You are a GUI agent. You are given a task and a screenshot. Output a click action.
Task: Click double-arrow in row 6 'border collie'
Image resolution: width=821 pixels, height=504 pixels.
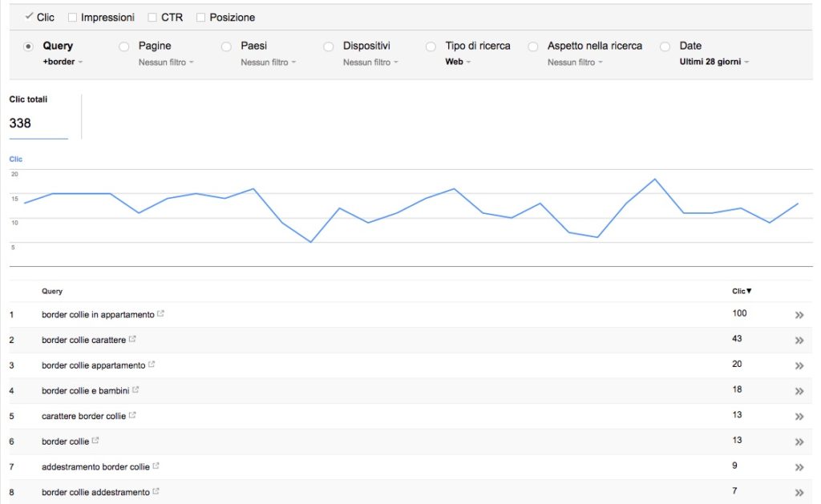click(x=799, y=442)
